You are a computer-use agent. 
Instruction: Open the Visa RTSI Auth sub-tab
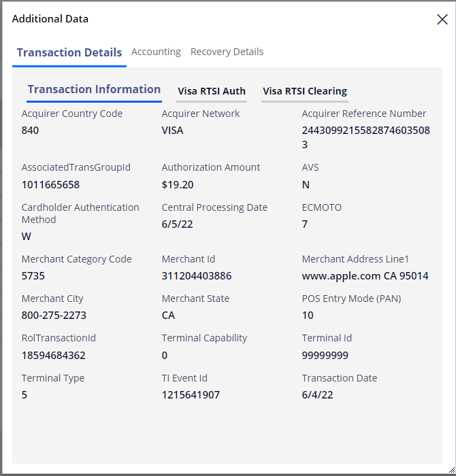click(212, 91)
